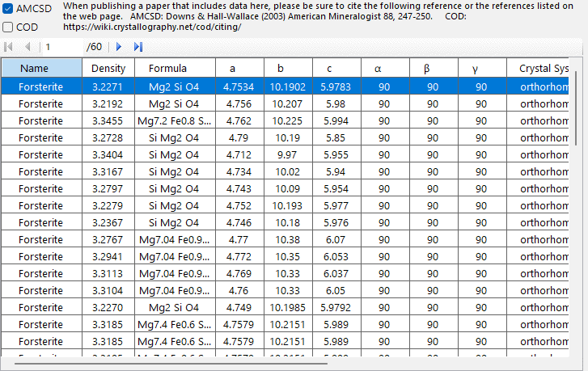Click density value 3.2728
This screenshot has width=588, height=371.
click(x=108, y=138)
